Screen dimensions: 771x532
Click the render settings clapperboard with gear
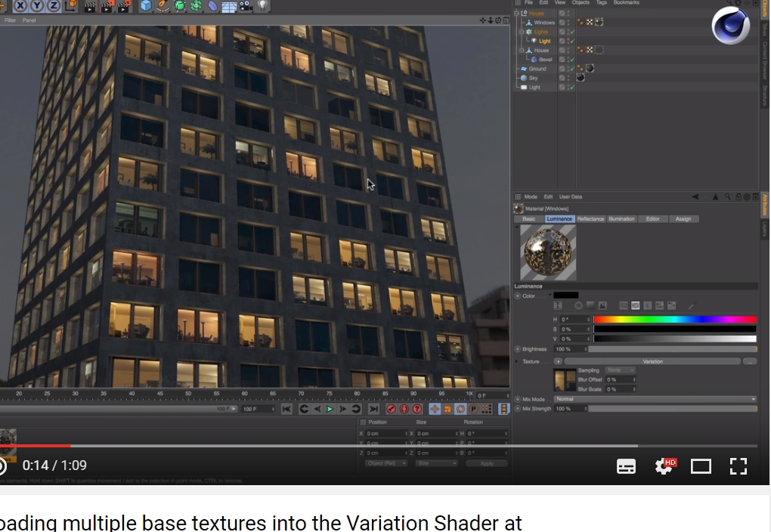124,6
